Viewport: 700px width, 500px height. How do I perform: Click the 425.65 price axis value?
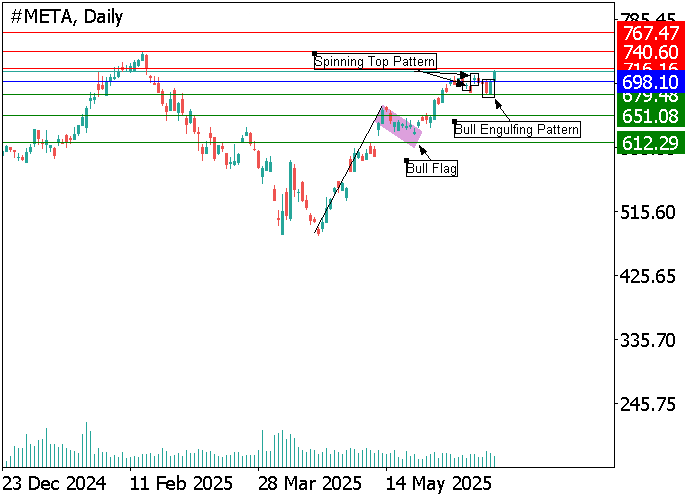click(650, 276)
